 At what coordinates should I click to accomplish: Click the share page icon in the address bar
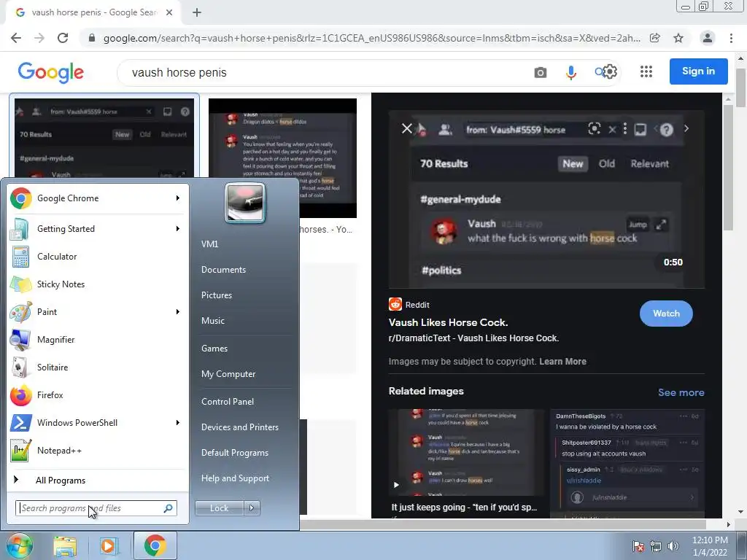pos(655,38)
